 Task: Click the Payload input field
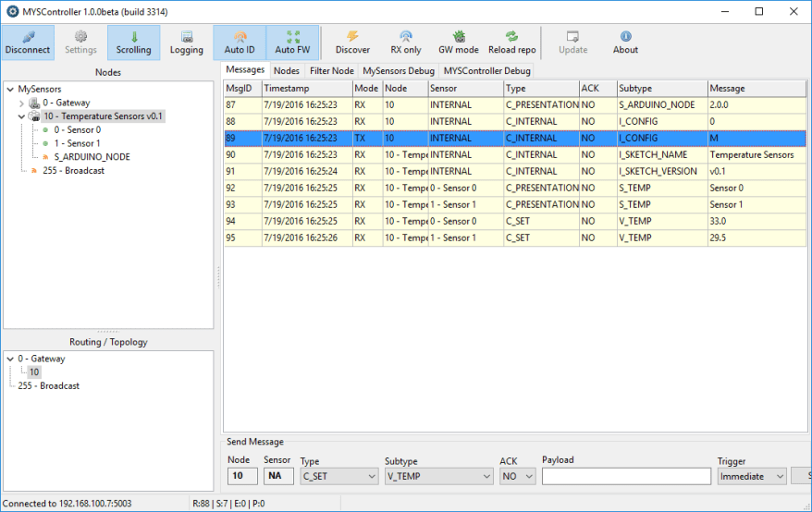coord(625,477)
